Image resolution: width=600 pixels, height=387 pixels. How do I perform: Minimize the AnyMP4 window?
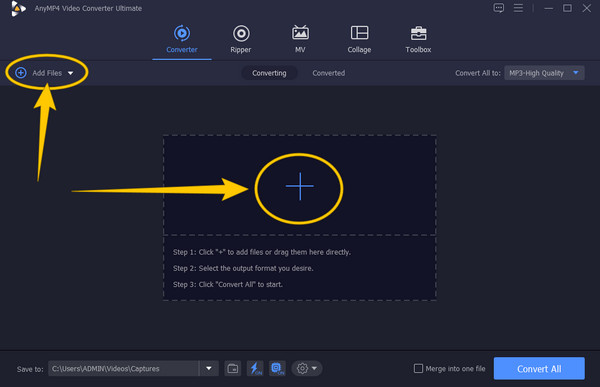click(549, 8)
